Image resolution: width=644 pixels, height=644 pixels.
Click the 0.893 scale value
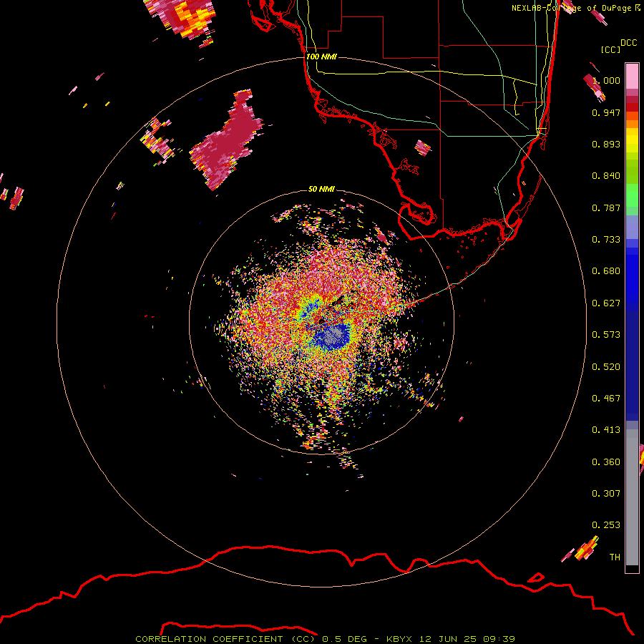606,144
